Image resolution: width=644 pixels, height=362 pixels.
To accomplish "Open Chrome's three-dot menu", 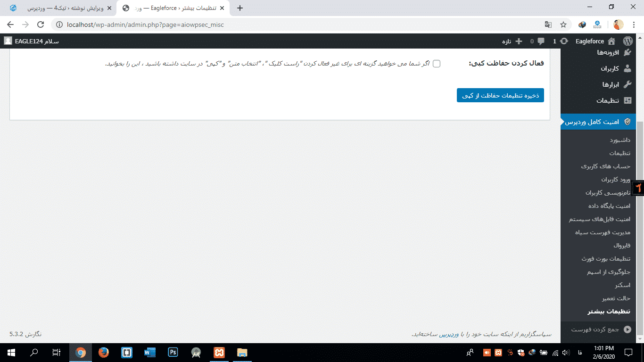I will click(633, 25).
